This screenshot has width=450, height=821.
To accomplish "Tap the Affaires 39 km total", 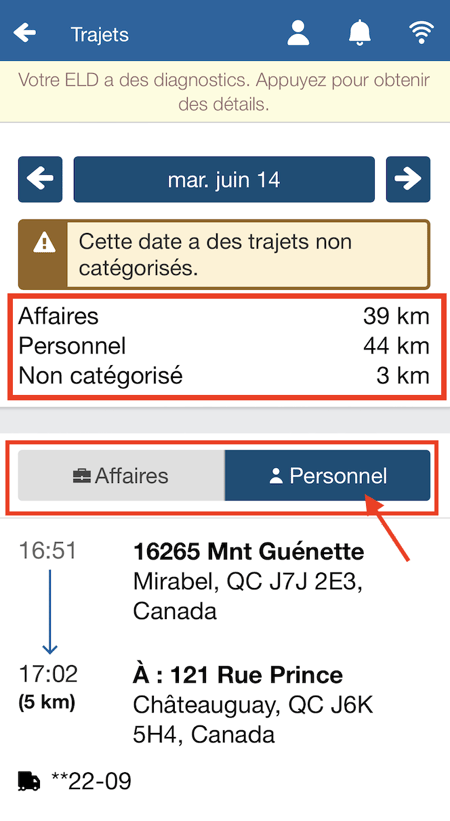I will coord(224,316).
